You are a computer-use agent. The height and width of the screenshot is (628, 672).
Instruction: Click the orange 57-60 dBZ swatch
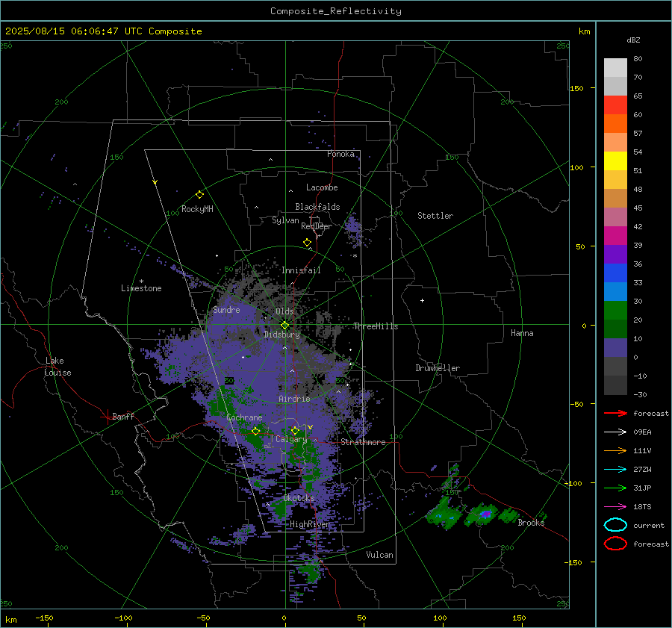[x=615, y=124]
